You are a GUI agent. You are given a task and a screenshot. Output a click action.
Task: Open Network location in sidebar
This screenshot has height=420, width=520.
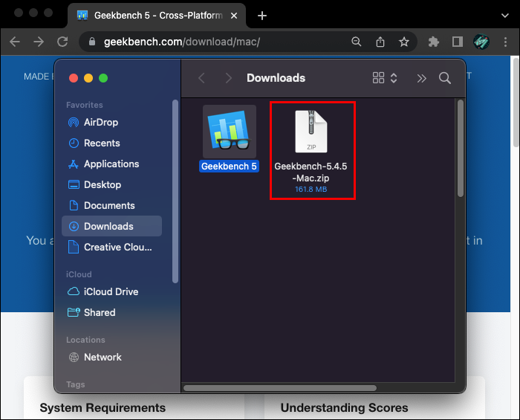click(111, 358)
